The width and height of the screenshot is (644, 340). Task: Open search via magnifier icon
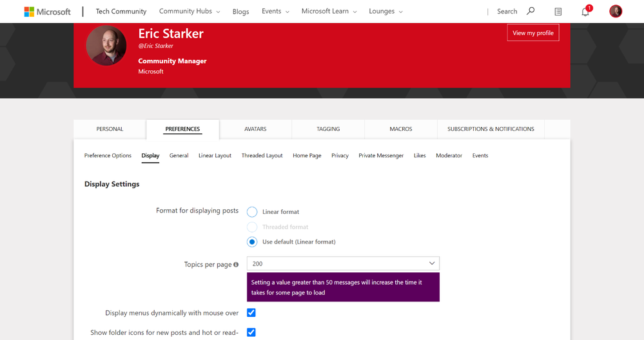531,11
